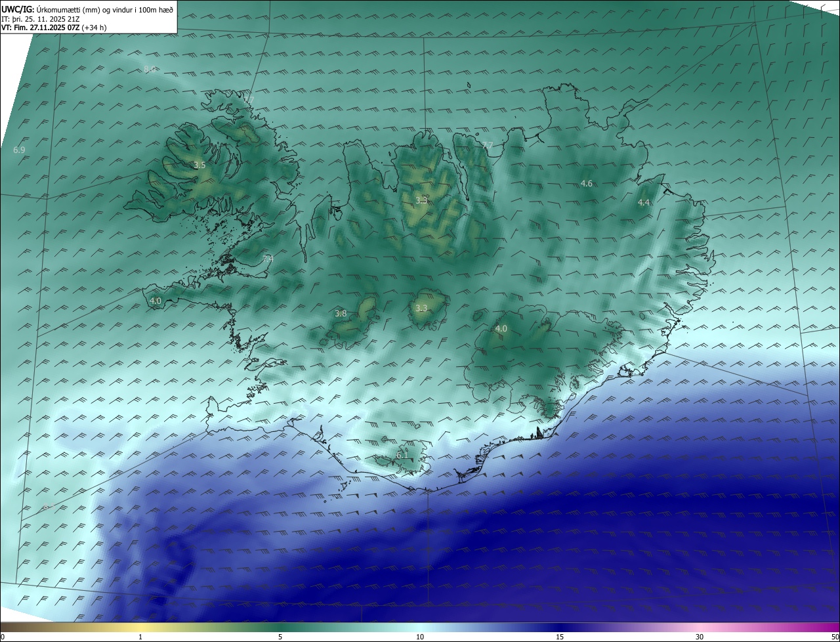The image size is (840, 642).
Task: Click the 4.0 label on the Snæfellsnes peninsula
Action: [x=156, y=301]
